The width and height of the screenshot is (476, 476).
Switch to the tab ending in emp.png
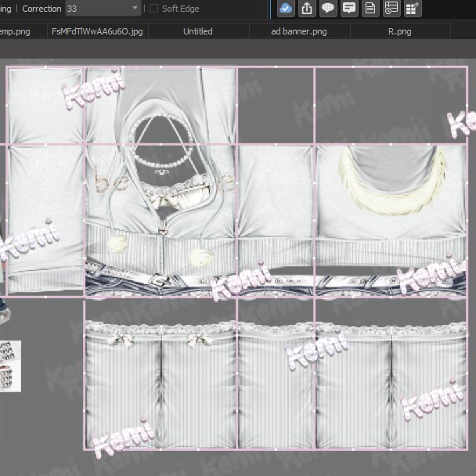[23, 31]
